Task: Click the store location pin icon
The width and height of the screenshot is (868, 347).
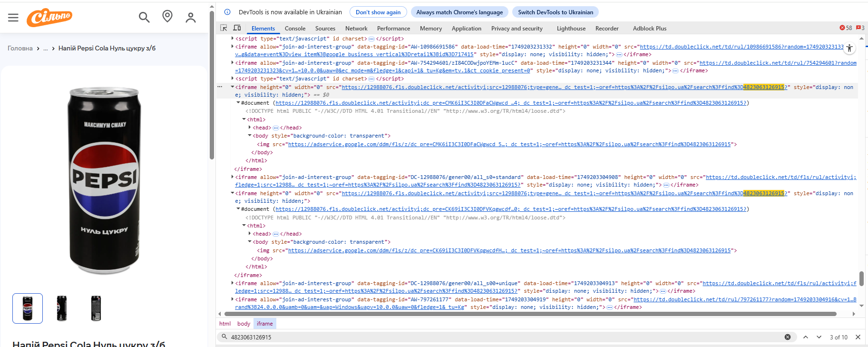Action: tap(167, 17)
